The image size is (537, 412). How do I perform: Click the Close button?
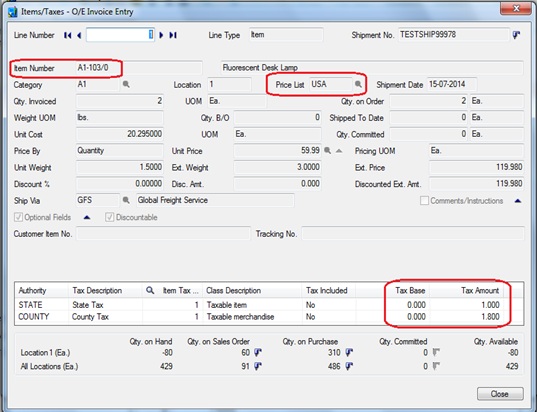tap(500, 394)
